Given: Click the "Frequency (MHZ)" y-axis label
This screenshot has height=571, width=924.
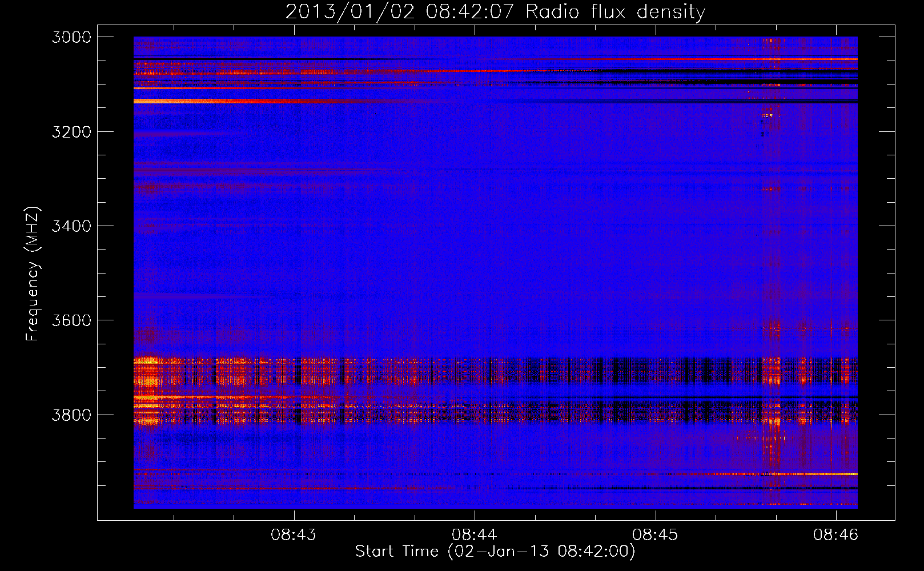Looking at the screenshot, I should point(33,274).
